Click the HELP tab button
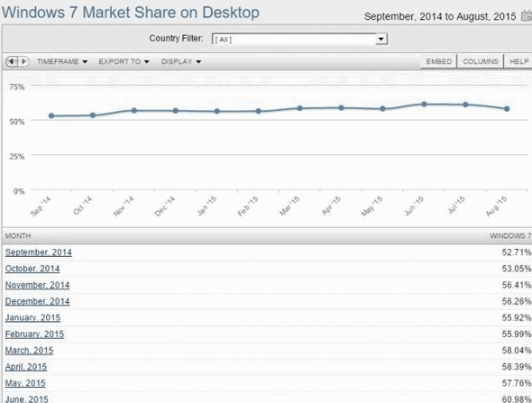 pos(518,61)
